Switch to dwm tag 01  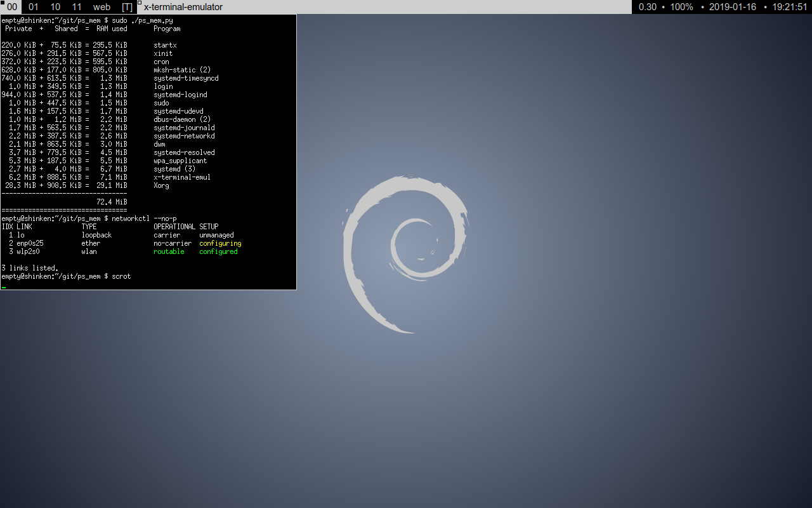tap(34, 7)
